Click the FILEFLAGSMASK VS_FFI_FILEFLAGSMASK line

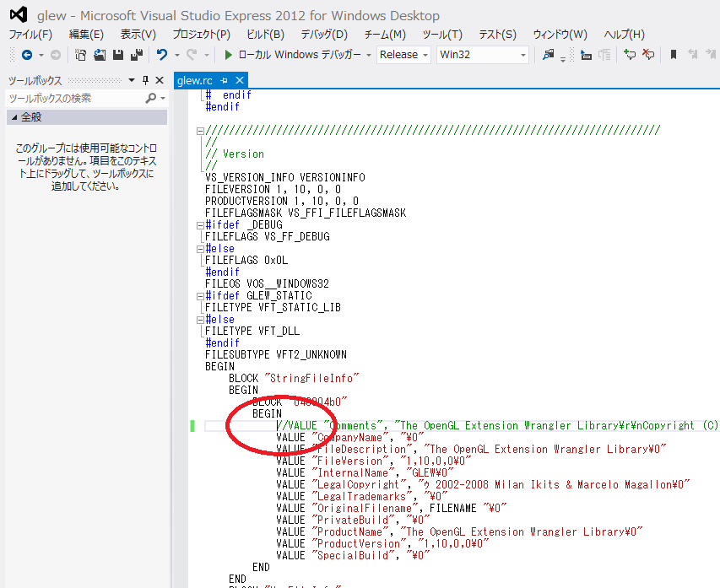coord(306,213)
